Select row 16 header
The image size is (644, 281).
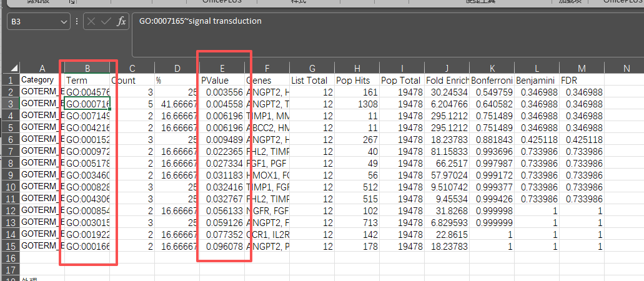[10, 258]
